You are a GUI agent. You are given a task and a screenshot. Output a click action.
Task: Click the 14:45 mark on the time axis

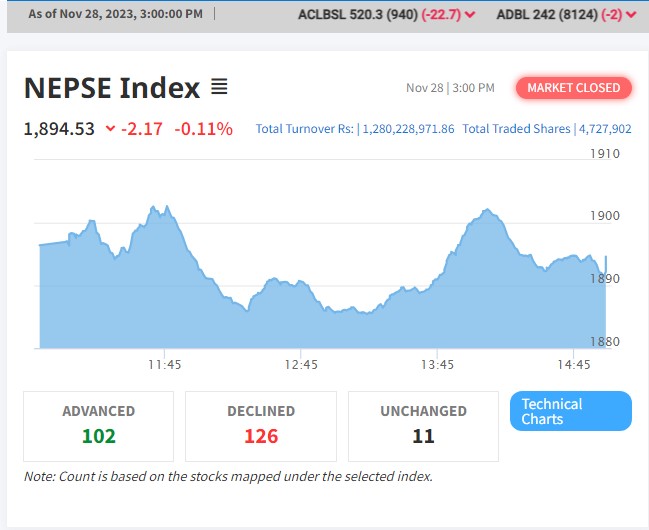(574, 365)
